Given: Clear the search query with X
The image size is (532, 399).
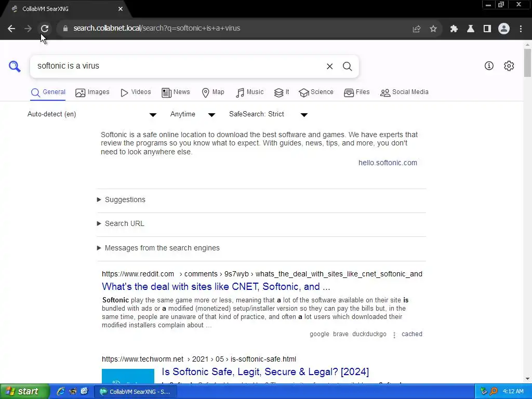Looking at the screenshot, I should [x=329, y=66].
